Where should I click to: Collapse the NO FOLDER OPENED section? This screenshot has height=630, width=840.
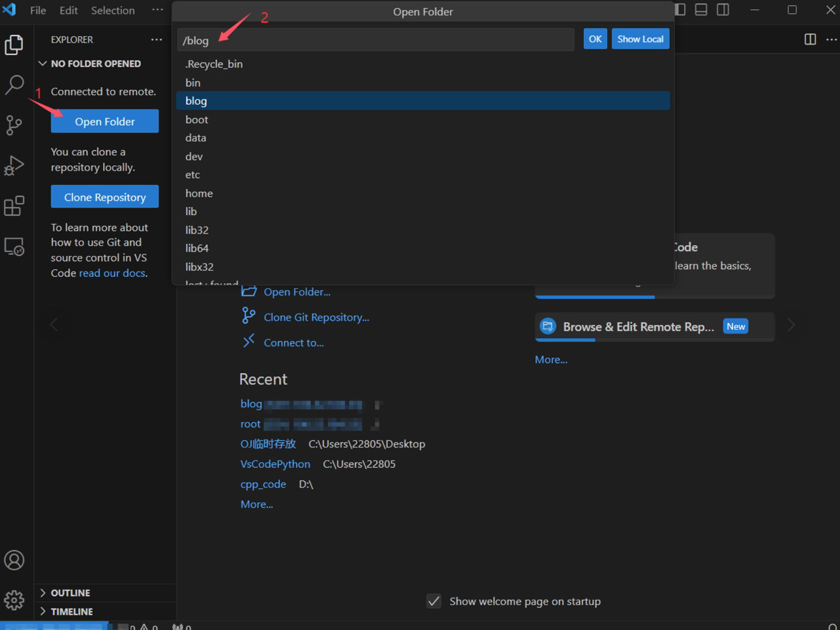[96, 64]
